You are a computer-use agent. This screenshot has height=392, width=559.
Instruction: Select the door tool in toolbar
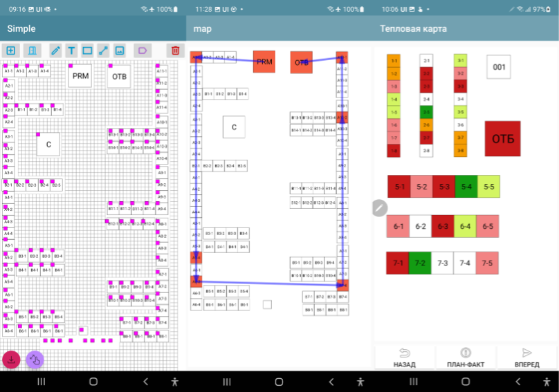click(x=31, y=50)
